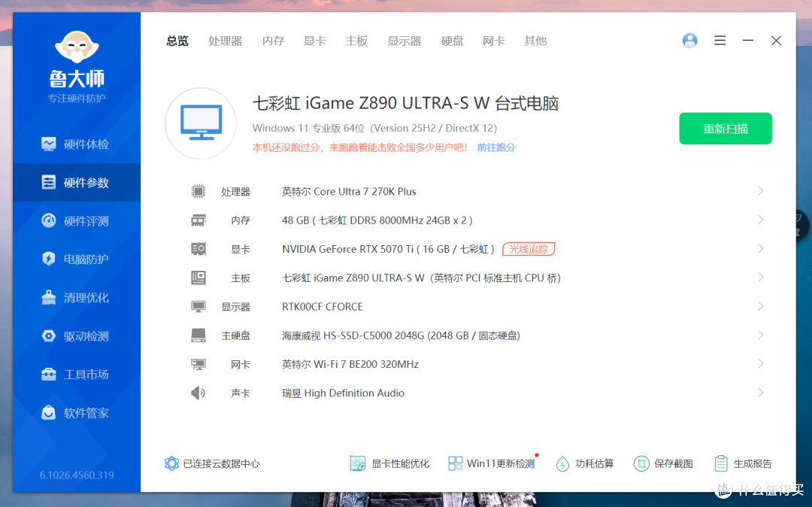Viewport: 812px width, 507px height.
Task: Expand the 主硬盘 海康威视 row chevron
Action: (x=761, y=335)
